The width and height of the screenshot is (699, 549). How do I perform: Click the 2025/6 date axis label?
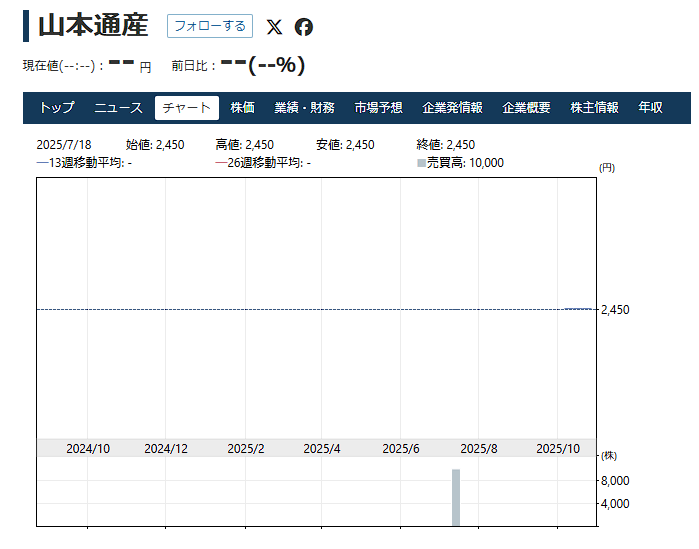[x=401, y=448]
